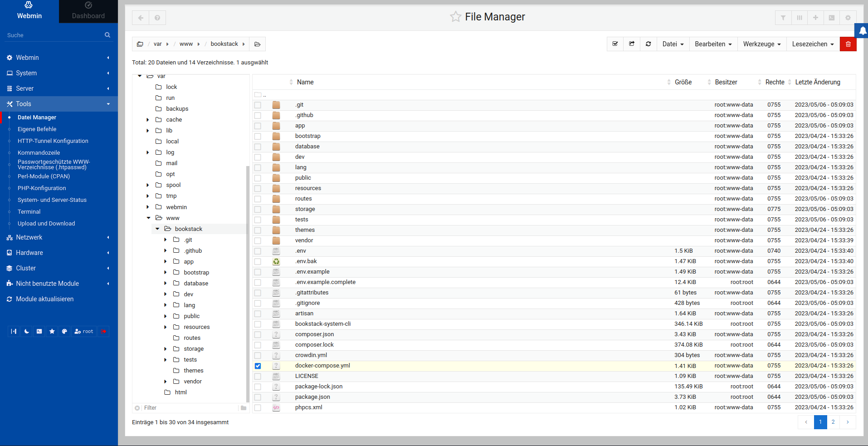This screenshot has width=868, height=446.
Task: Sort by Letzte Änderung column header
Action: click(818, 82)
